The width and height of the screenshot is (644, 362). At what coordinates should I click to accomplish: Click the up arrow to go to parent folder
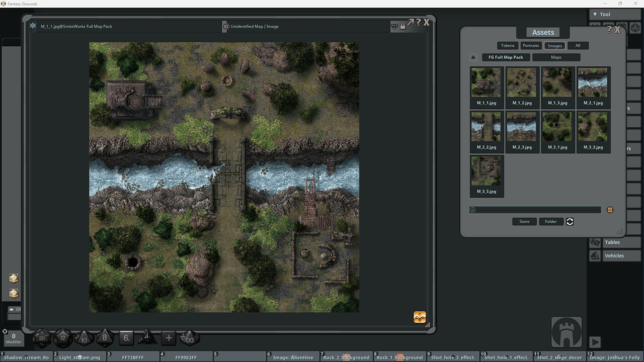473,57
